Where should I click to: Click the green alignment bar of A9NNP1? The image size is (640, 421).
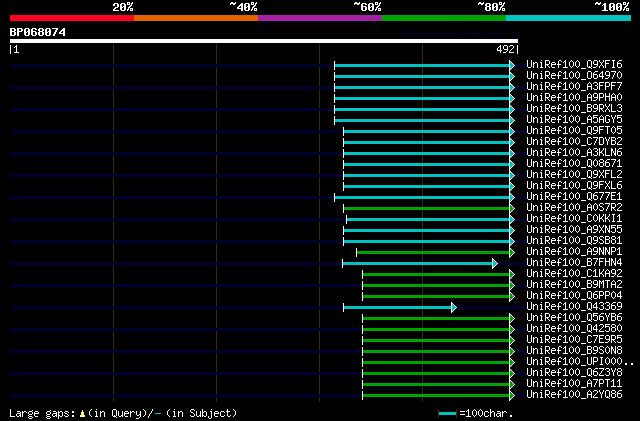point(433,252)
